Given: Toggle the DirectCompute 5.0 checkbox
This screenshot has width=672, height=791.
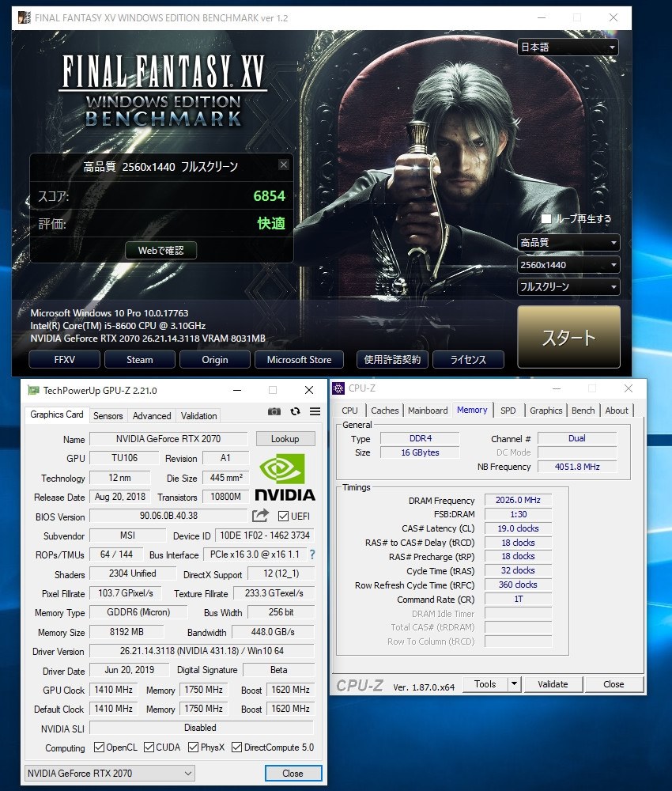Looking at the screenshot, I should click(236, 747).
